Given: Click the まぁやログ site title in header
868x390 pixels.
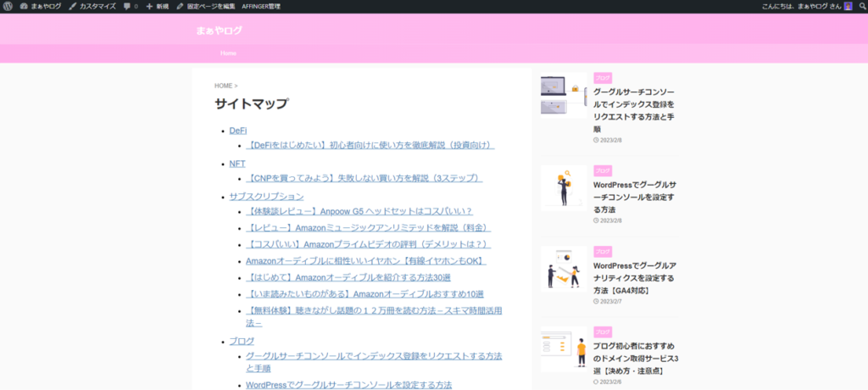Looking at the screenshot, I should tap(219, 31).
